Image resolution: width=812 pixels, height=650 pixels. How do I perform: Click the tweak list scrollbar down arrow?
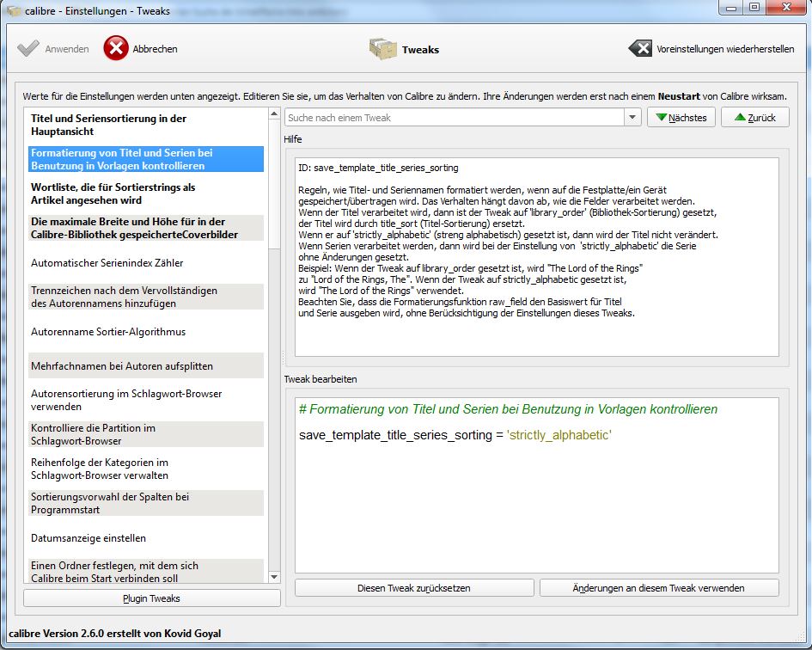[x=274, y=577]
